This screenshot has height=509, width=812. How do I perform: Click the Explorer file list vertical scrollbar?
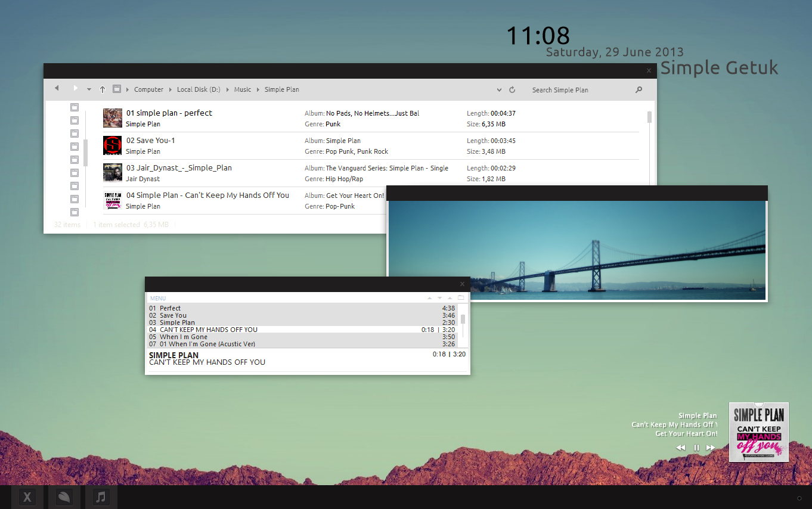[649, 117]
